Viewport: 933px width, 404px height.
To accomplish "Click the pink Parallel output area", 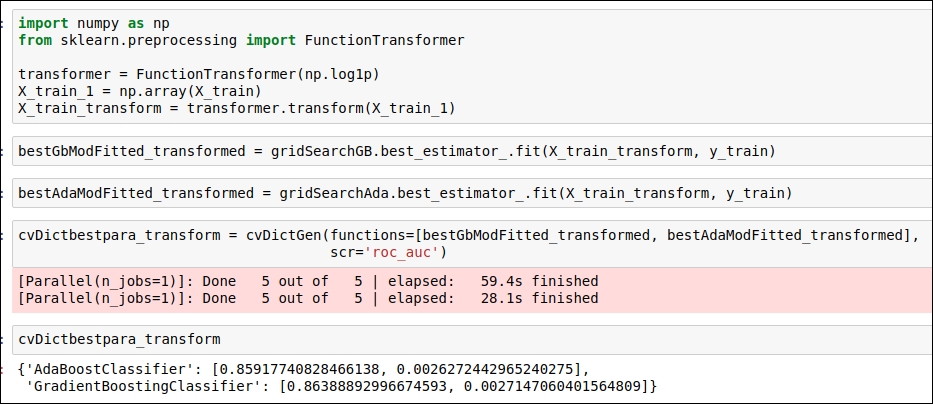I will pyautogui.click(x=472, y=290).
